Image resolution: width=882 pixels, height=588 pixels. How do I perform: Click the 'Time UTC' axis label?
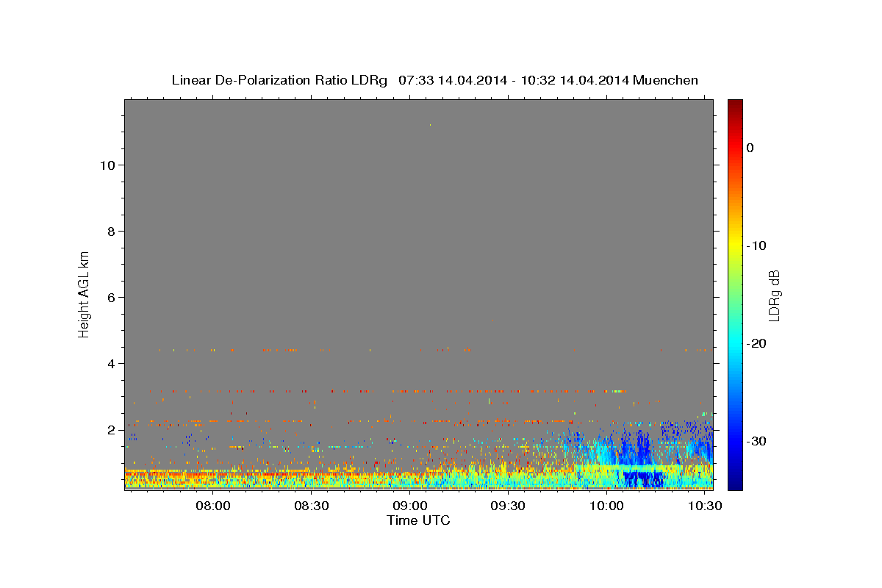418,520
